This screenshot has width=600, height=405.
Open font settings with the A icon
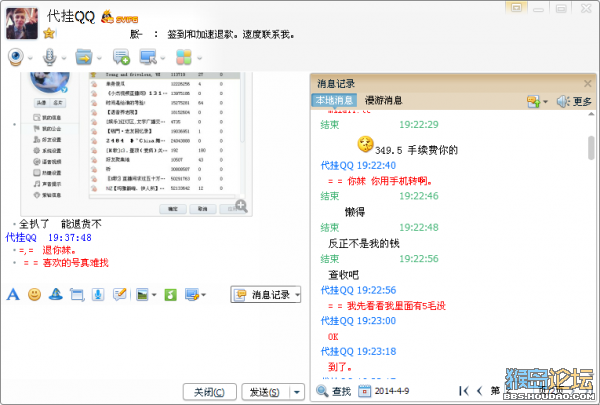click(x=13, y=294)
